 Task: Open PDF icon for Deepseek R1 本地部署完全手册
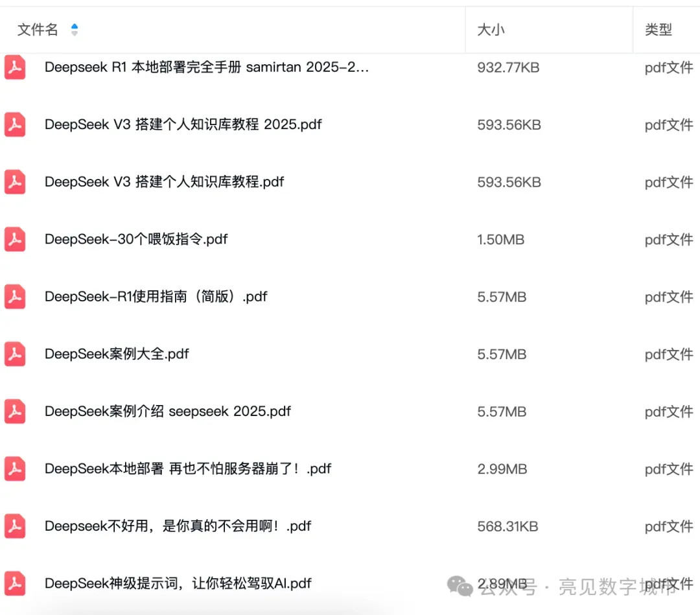(x=15, y=67)
